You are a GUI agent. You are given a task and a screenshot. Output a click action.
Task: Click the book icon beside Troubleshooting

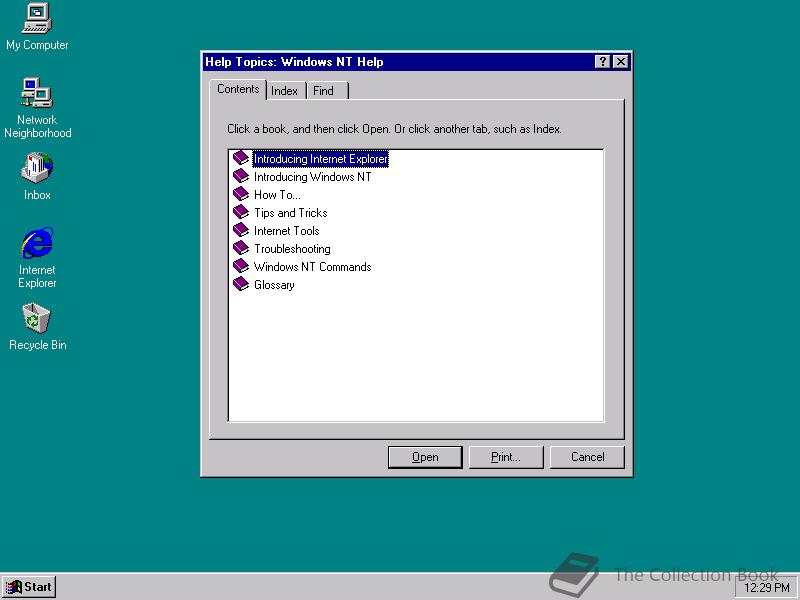point(241,248)
